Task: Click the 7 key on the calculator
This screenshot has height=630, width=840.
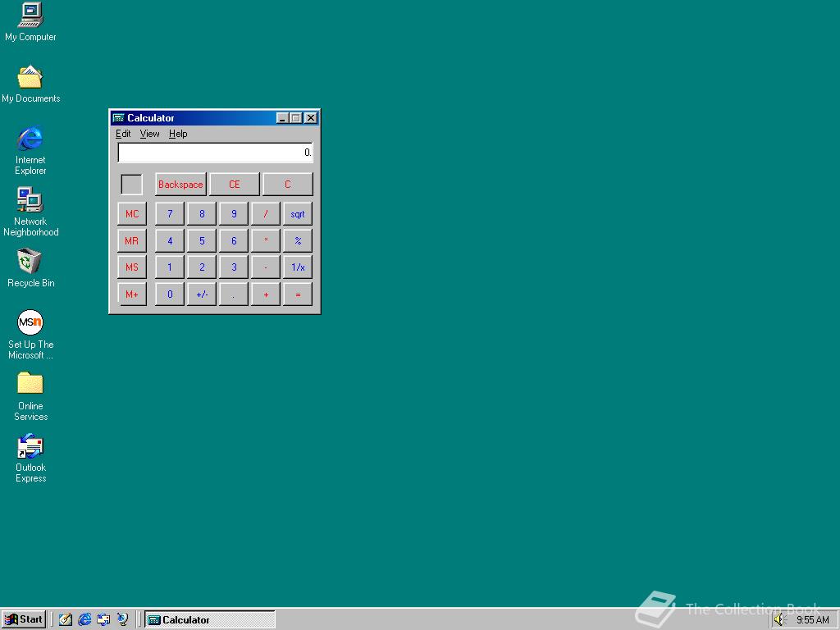Action: coord(170,214)
